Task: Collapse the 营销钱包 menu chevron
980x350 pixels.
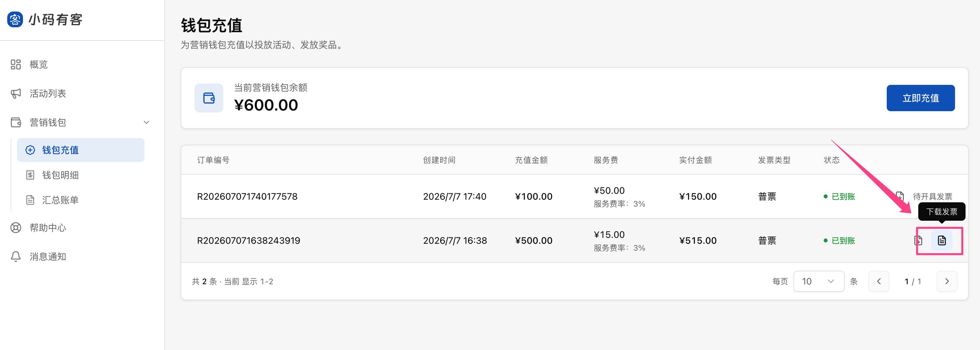Action: (146, 122)
